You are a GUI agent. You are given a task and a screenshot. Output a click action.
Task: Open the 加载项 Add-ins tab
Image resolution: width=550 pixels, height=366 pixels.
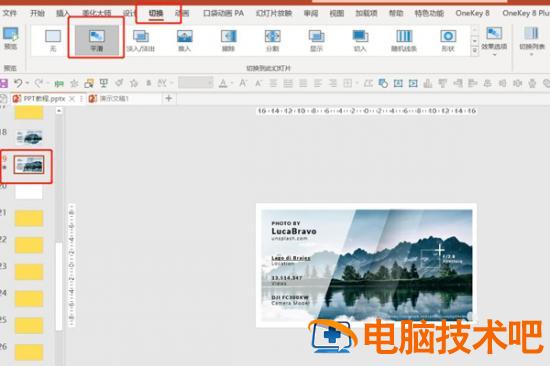(366, 13)
